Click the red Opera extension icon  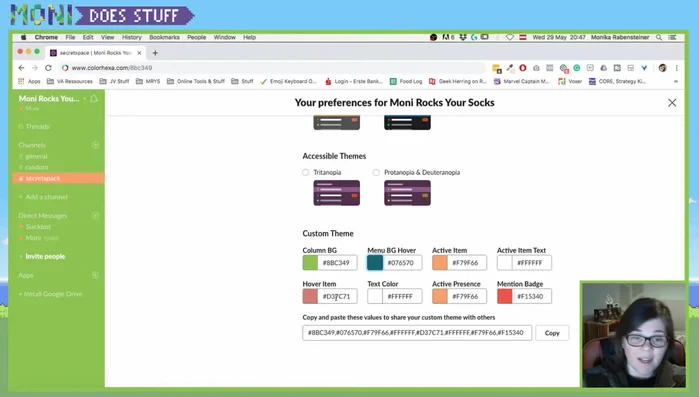coord(523,68)
